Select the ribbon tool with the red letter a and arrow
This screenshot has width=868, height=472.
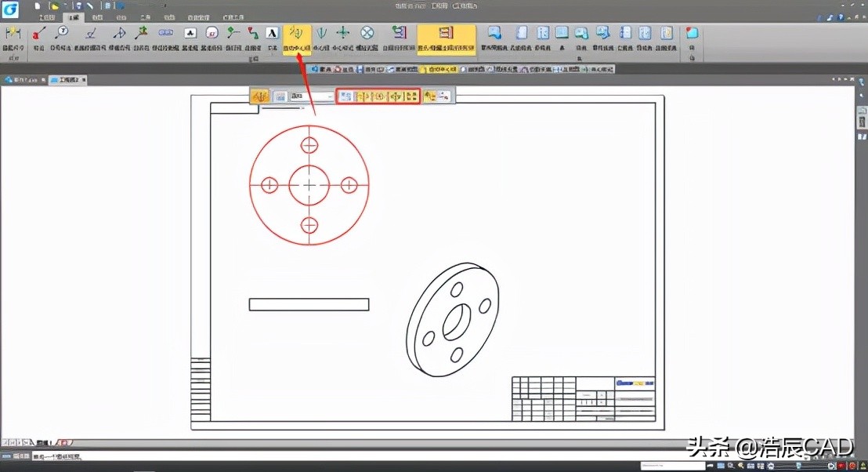38,38
